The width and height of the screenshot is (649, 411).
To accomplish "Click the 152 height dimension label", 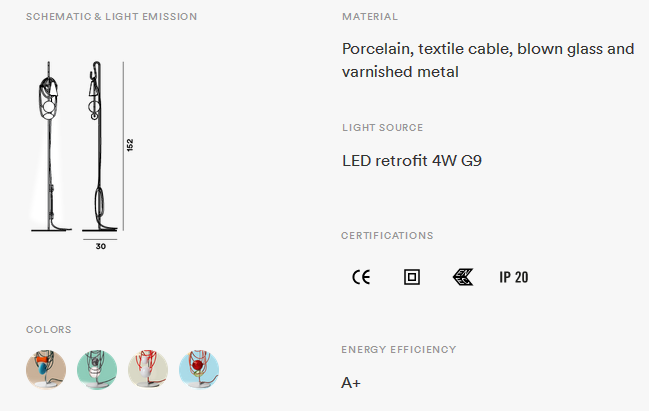I will click(x=130, y=145).
